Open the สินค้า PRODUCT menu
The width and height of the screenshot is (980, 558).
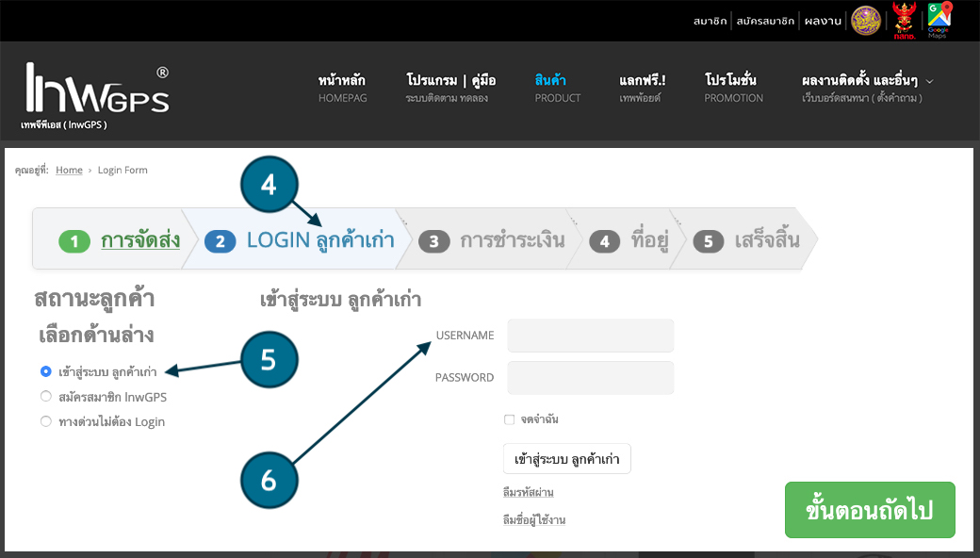[x=557, y=88]
